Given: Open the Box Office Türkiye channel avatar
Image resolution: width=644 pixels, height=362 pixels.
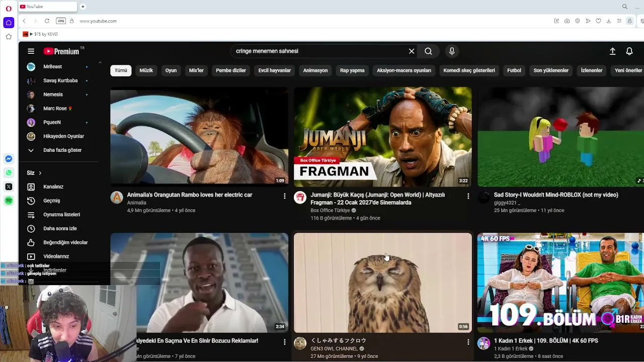Looking at the screenshot, I should 300,198.
